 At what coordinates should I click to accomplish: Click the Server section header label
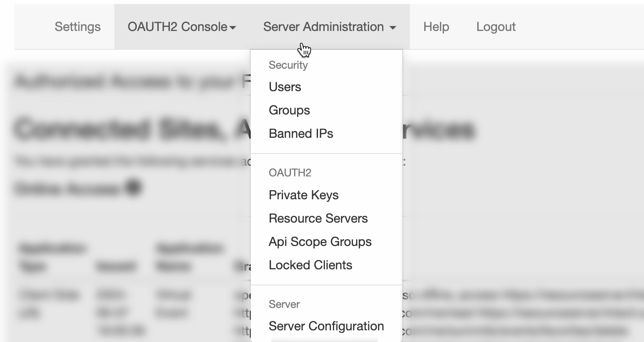click(284, 304)
